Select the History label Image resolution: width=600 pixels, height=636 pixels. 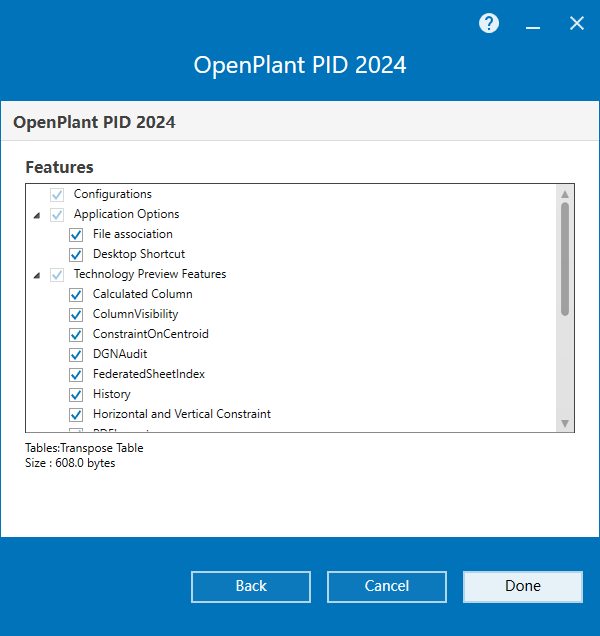112,394
